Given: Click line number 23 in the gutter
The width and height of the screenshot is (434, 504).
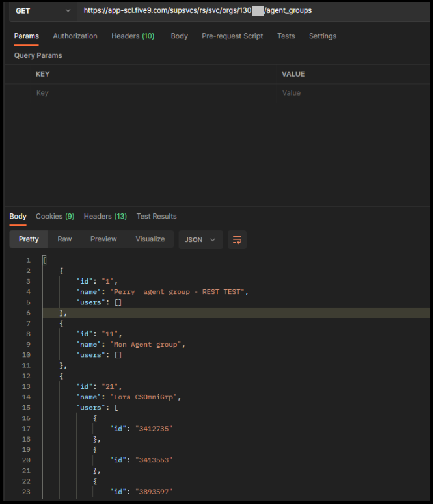Looking at the screenshot, I should 27,492.
